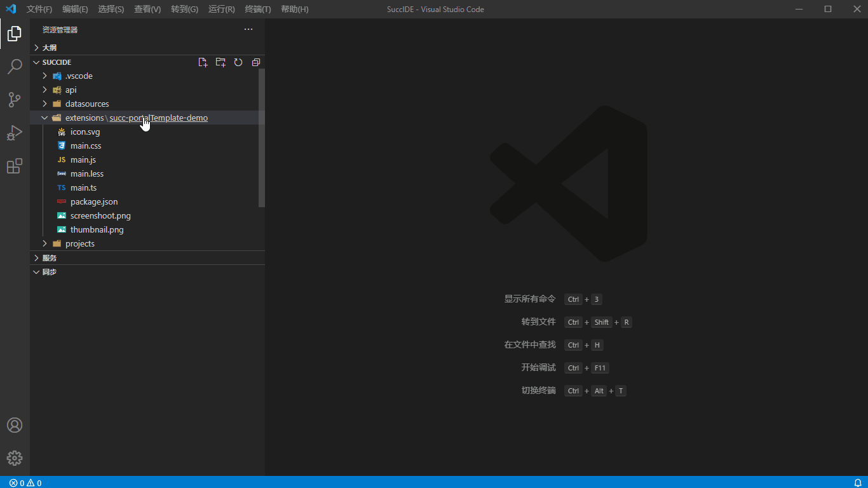The width and height of the screenshot is (868, 488).
Task: Open the Extensions view
Action: 15,166
